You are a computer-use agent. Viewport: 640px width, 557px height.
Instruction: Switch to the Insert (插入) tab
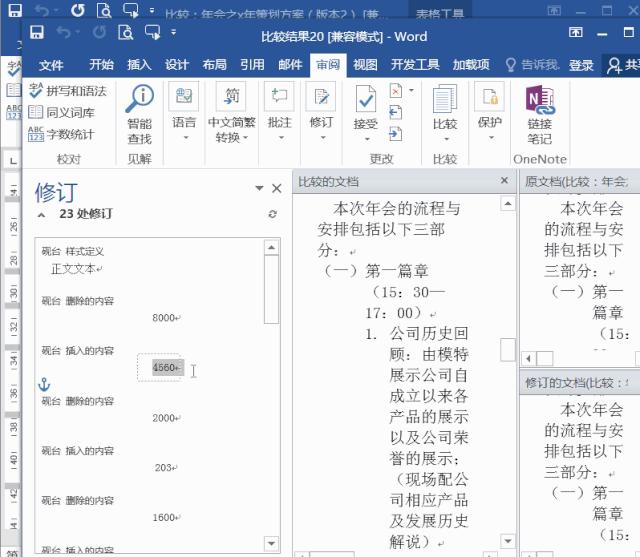click(x=139, y=64)
